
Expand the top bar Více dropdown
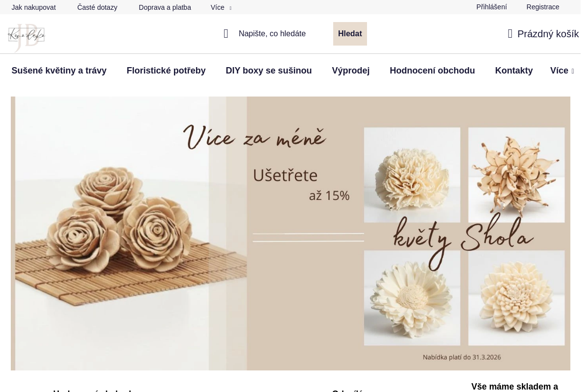(x=221, y=7)
